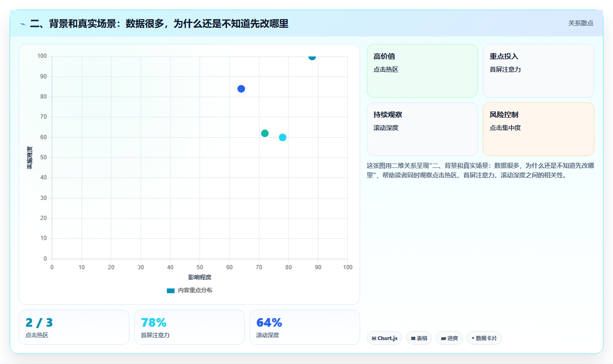Click the 实施难度 y-axis title
The width and height of the screenshot is (613, 364).
tap(30, 158)
